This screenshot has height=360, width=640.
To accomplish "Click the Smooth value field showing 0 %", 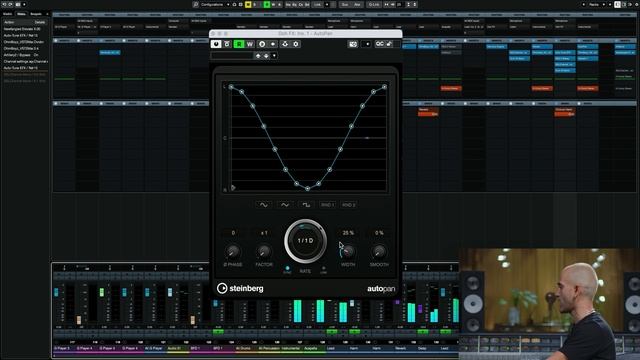I will coord(379,233).
